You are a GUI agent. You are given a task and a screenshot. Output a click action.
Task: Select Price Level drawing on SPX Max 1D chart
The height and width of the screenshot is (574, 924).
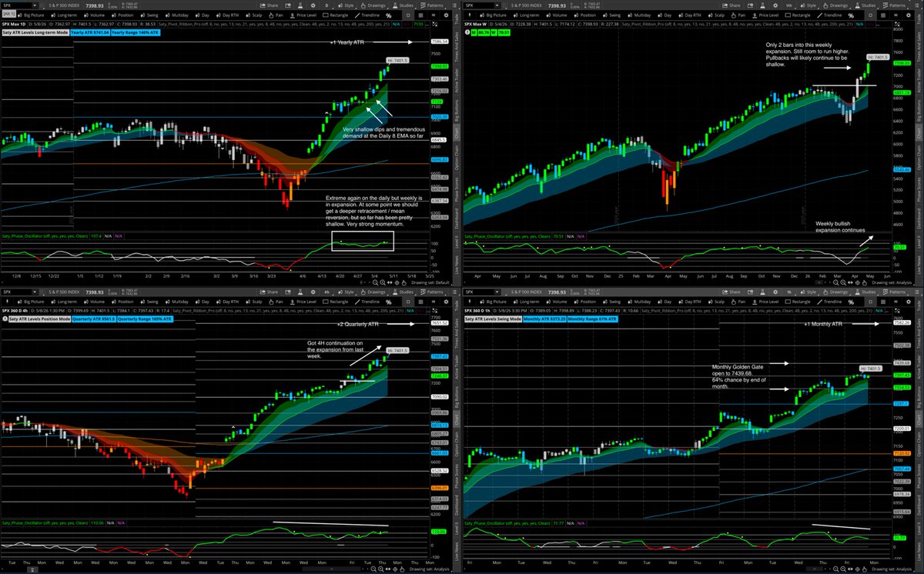[x=303, y=15]
